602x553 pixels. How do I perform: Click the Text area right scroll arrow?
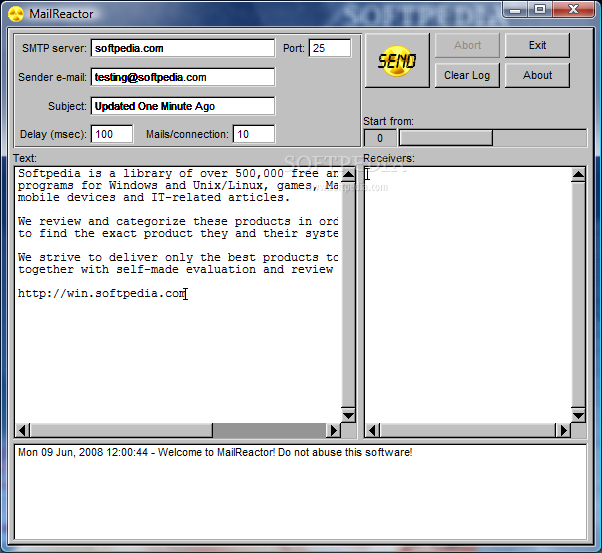pyautogui.click(x=334, y=430)
